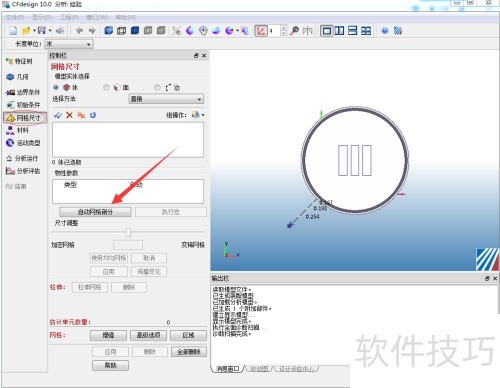Open the dropdown arrow next to Save icon

click(50, 31)
